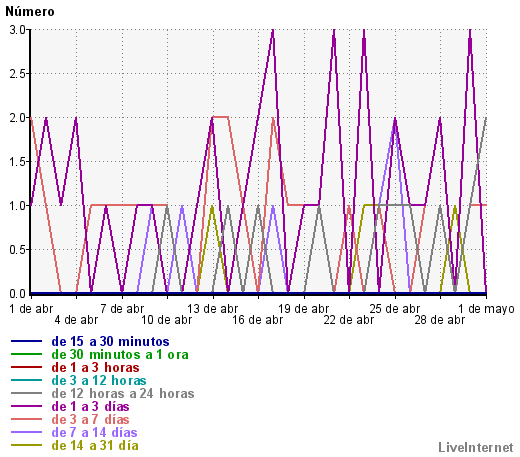Image resolution: width=520 pixels, height=457 pixels.
Task: Click the purple peak near 16 de abr
Action: [273, 31]
